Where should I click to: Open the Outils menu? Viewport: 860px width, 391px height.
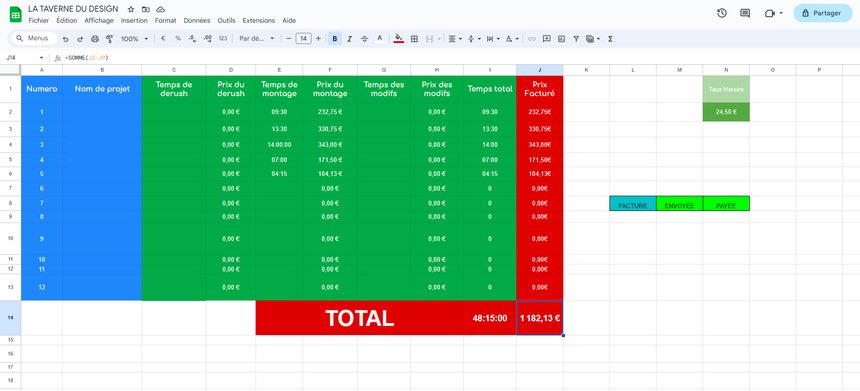click(x=227, y=20)
